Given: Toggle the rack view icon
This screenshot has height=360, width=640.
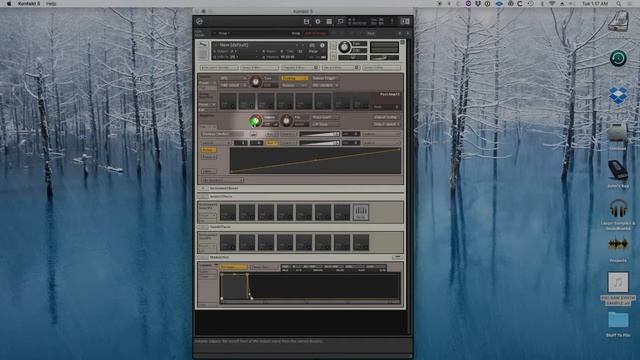Looking at the screenshot, I should coord(329,21).
